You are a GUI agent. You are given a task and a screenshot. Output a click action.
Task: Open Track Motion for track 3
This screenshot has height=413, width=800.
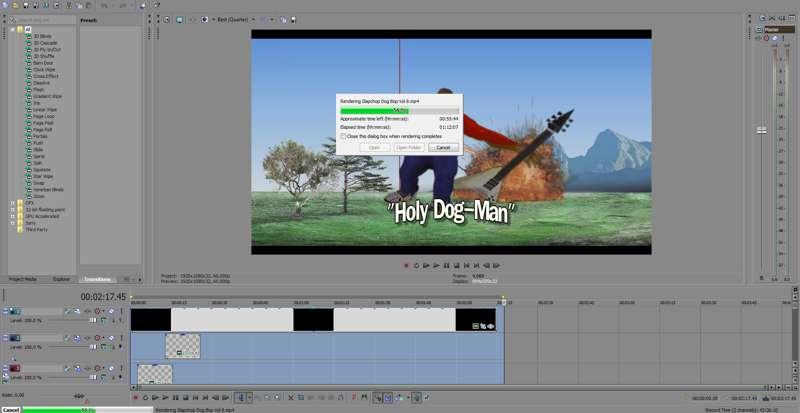[77, 368]
